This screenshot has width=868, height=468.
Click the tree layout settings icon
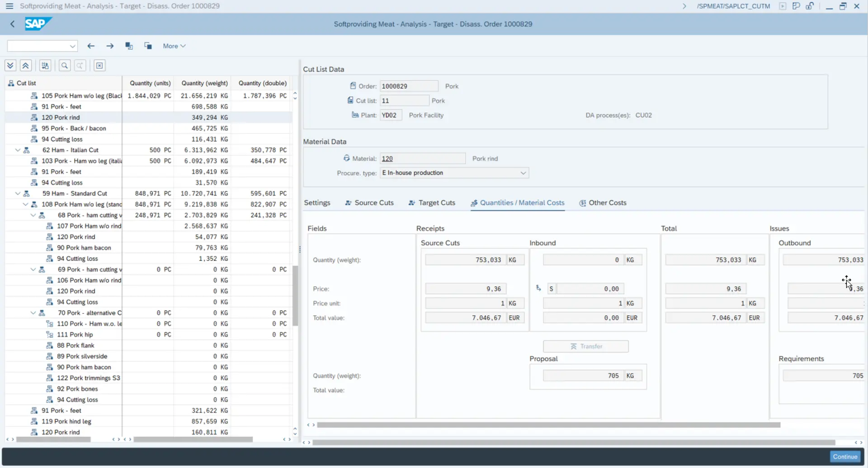pyautogui.click(x=45, y=66)
